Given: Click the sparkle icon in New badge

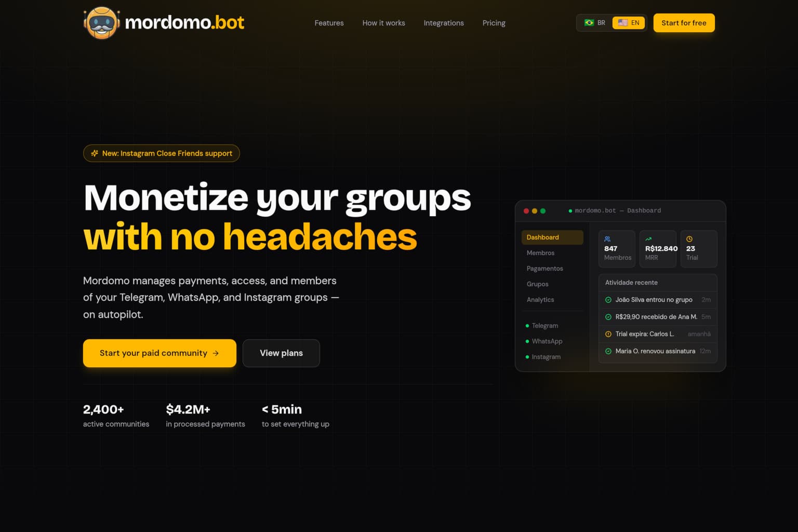Looking at the screenshot, I should [x=95, y=153].
